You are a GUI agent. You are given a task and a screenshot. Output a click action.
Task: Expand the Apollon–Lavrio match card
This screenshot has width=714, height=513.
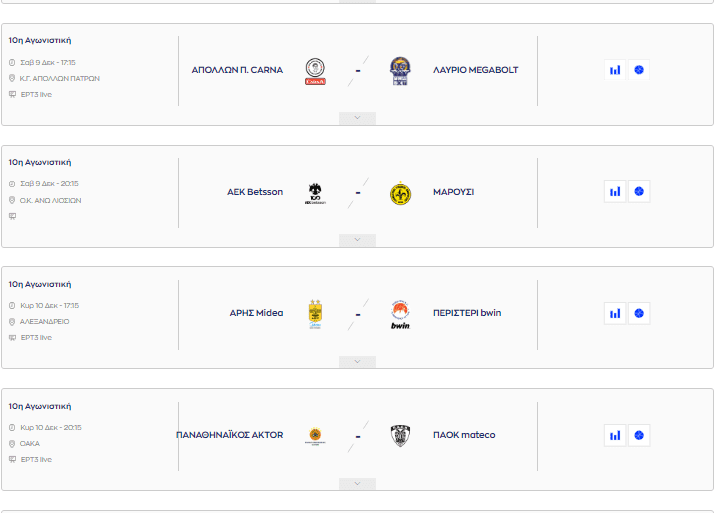point(357,118)
